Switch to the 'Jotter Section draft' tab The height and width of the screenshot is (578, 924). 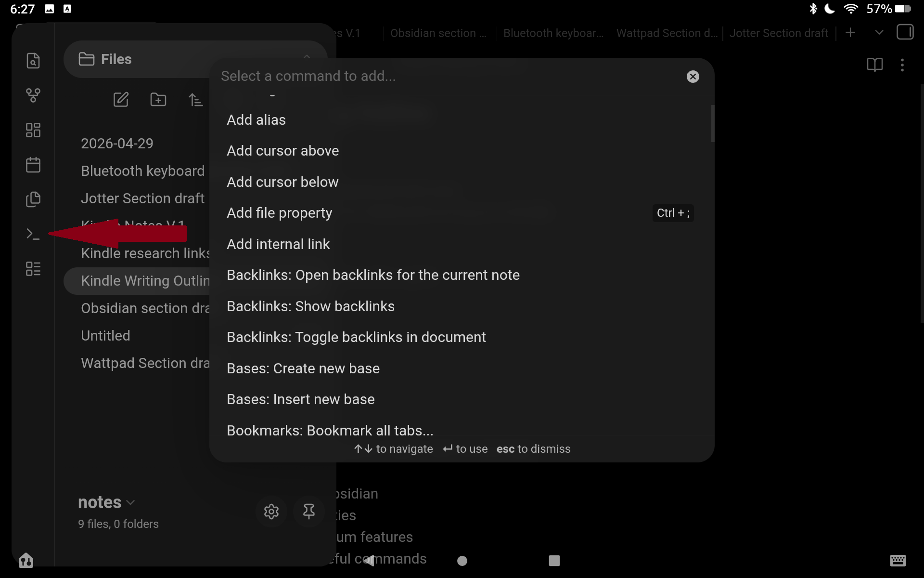[x=779, y=33]
